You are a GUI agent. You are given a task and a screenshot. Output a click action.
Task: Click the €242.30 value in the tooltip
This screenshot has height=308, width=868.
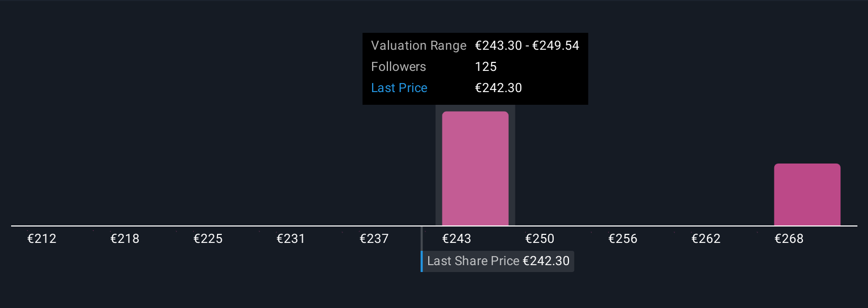[x=499, y=88]
